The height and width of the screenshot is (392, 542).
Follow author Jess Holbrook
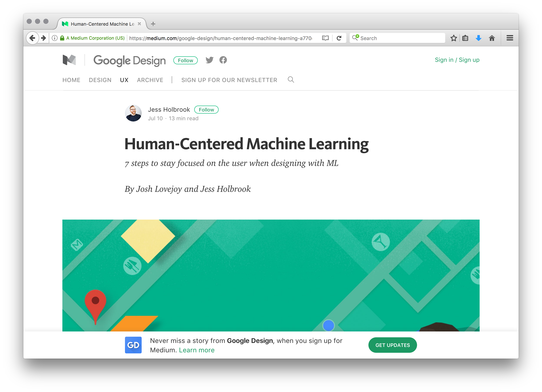pyautogui.click(x=206, y=110)
